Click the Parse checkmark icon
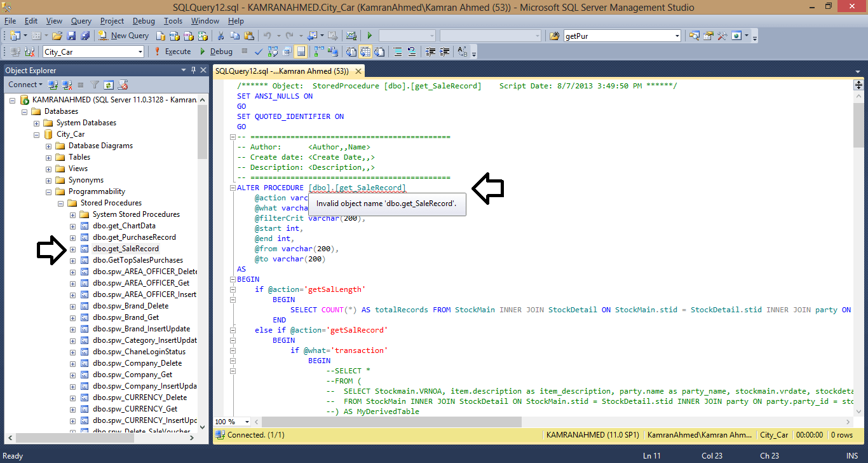 click(259, 52)
